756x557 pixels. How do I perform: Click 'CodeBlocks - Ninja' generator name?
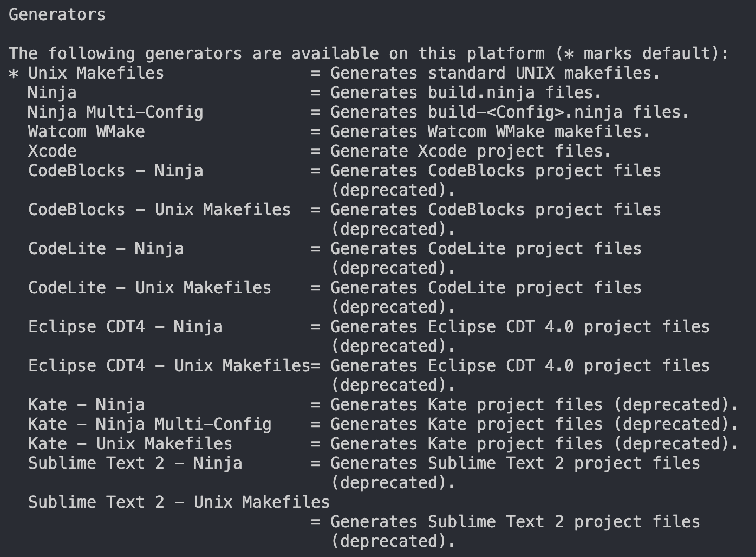click(x=116, y=171)
